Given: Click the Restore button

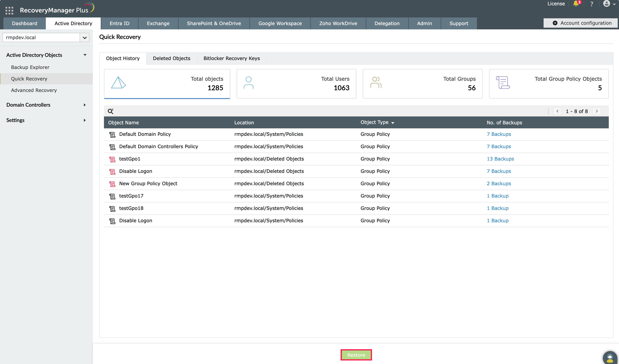Looking at the screenshot, I should point(356,355).
